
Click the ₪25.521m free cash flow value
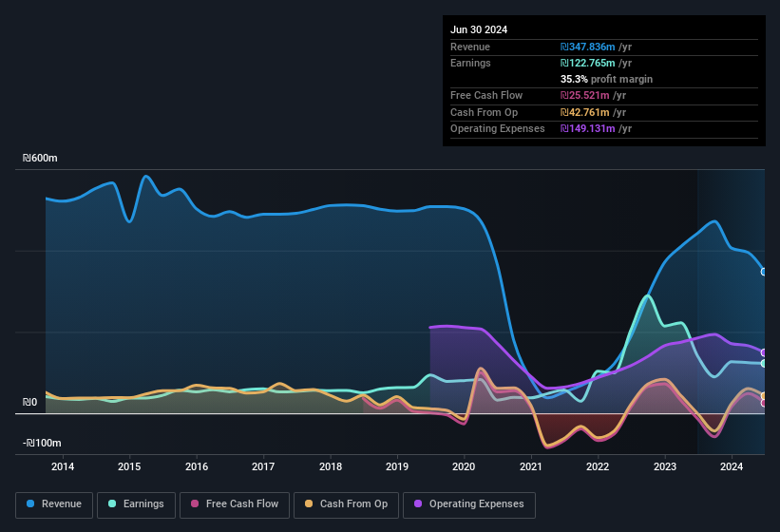coord(584,95)
